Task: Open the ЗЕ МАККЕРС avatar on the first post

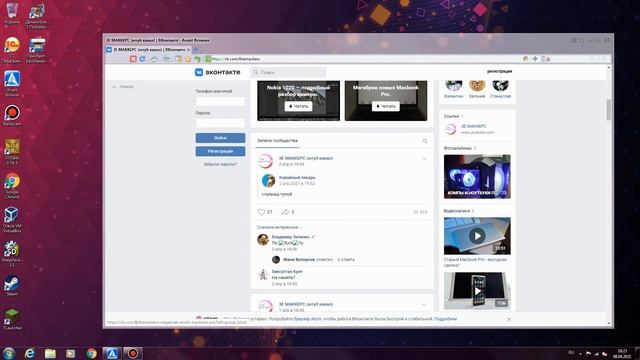Action: click(265, 161)
